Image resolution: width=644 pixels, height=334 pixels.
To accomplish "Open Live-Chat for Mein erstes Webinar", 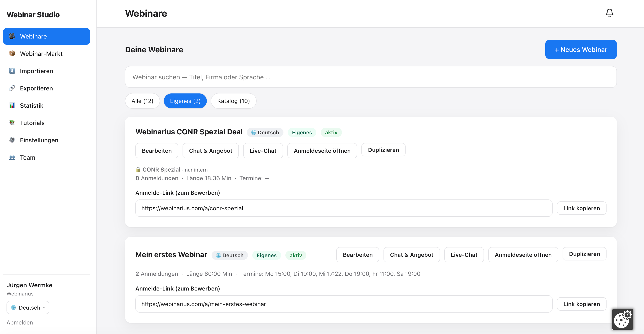I will (x=464, y=255).
